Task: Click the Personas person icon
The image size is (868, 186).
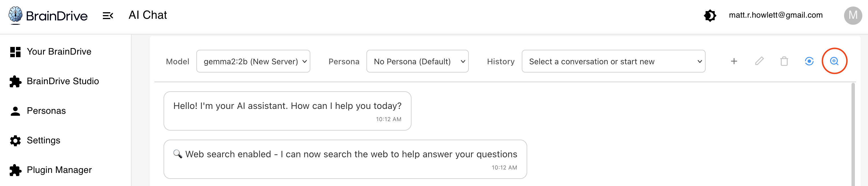Action: tap(15, 111)
